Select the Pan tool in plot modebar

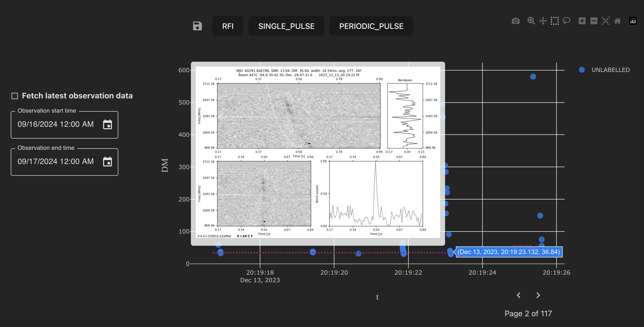pyautogui.click(x=543, y=21)
